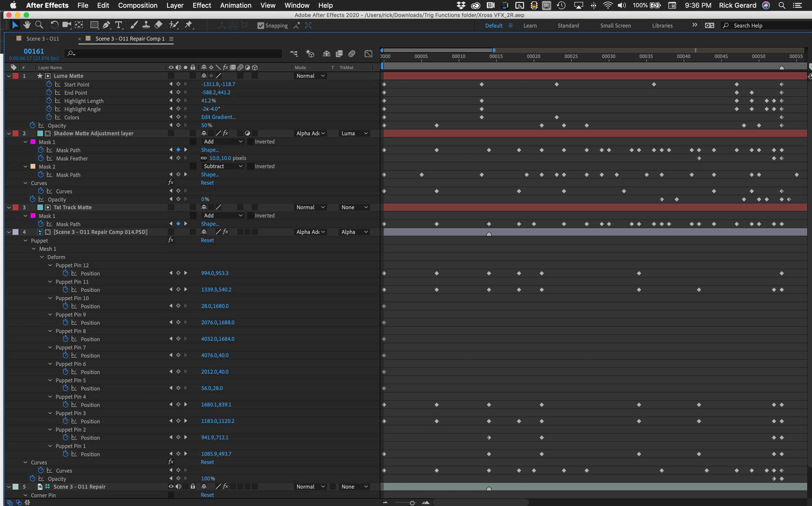Select the Pen tool in toolbar
The width and height of the screenshot is (812, 506).
106,25
